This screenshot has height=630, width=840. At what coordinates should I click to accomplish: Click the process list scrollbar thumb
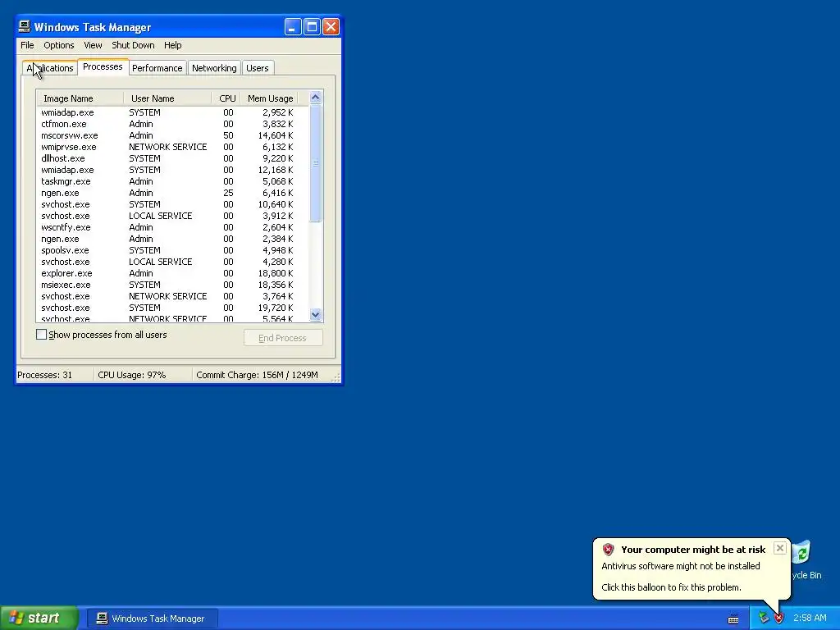tap(316, 163)
